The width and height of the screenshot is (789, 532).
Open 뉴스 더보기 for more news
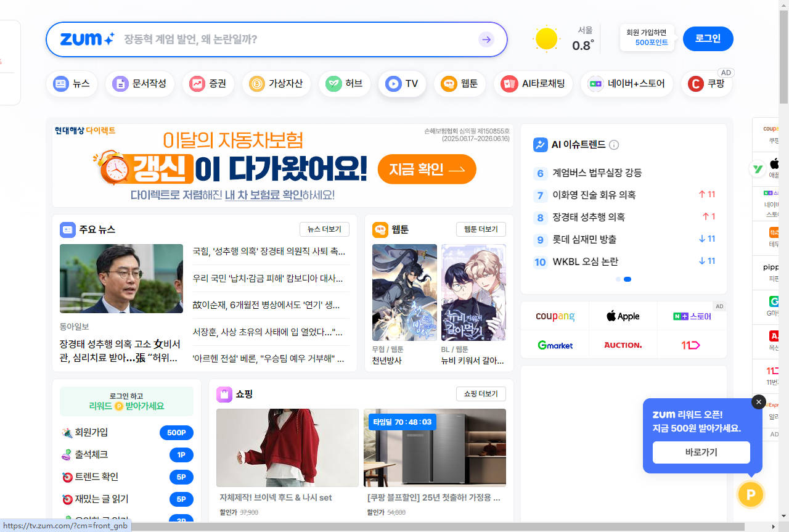tap(324, 229)
